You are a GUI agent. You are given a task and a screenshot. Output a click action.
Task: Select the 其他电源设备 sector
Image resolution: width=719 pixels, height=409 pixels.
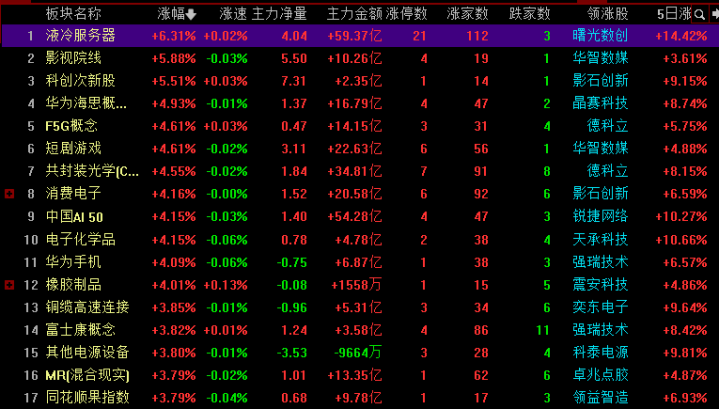[87, 353]
